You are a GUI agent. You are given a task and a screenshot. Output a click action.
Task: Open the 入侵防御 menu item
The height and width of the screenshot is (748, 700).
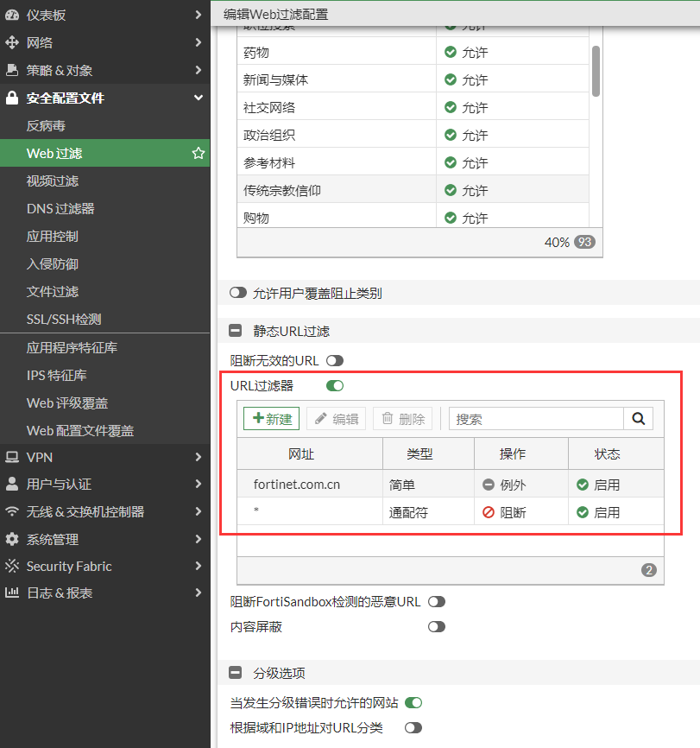(53, 264)
